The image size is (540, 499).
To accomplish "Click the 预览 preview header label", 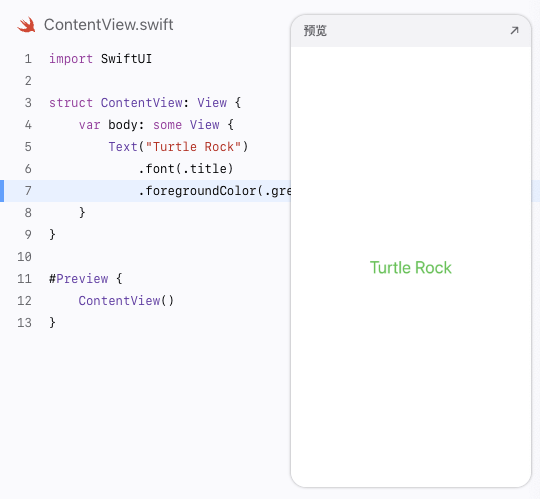I will [x=315, y=31].
